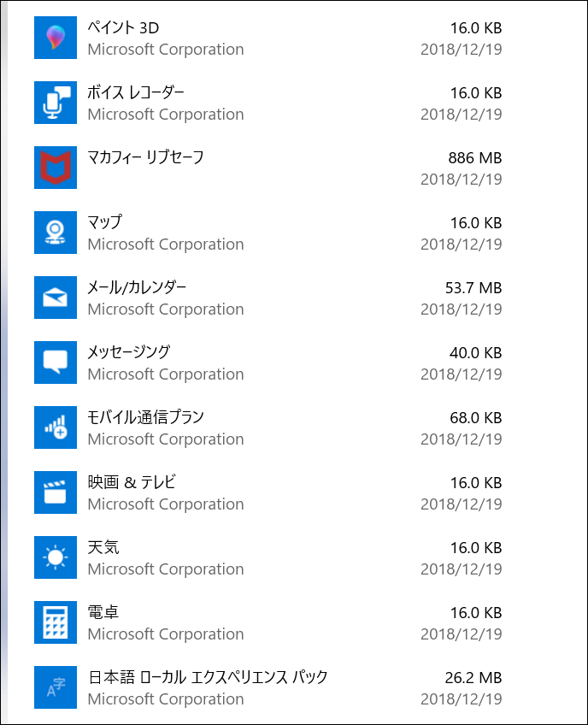Select the マカフィー リブセーフ entry name
The image size is (588, 725).
[145, 157]
